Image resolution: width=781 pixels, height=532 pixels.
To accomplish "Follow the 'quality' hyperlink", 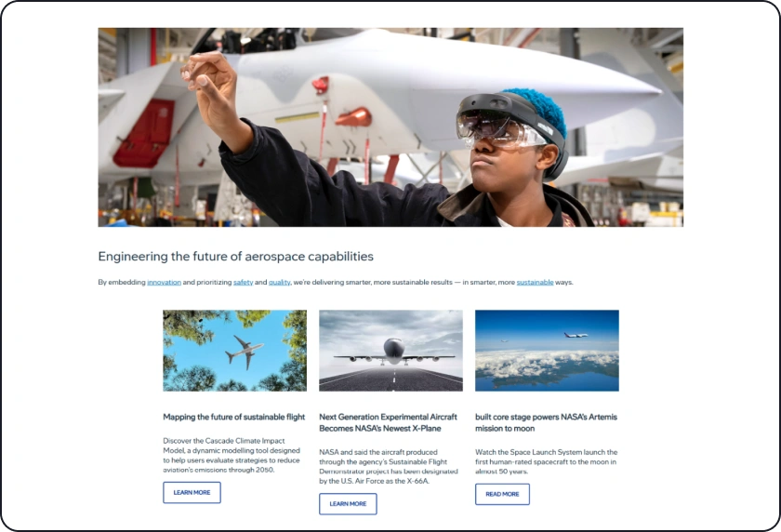I will (280, 282).
